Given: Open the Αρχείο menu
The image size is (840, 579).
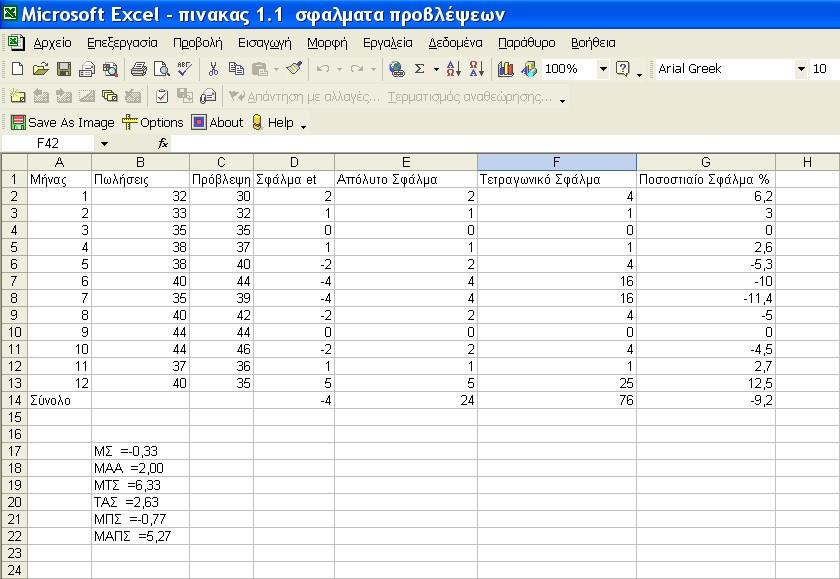Looking at the screenshot, I should click(x=52, y=42).
